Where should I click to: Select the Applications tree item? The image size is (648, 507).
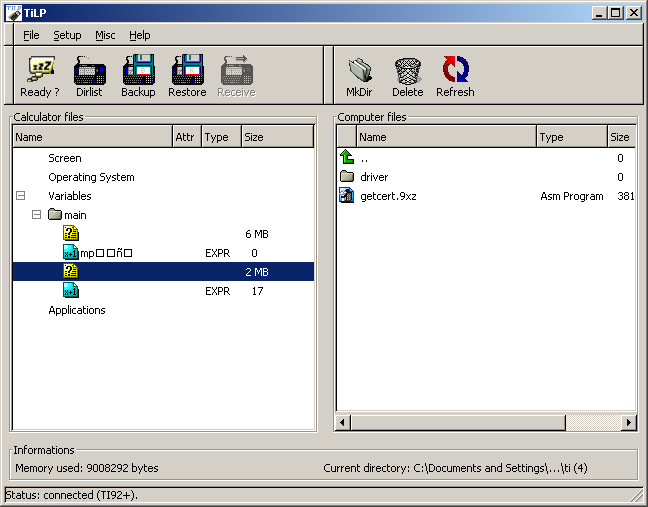click(x=77, y=310)
